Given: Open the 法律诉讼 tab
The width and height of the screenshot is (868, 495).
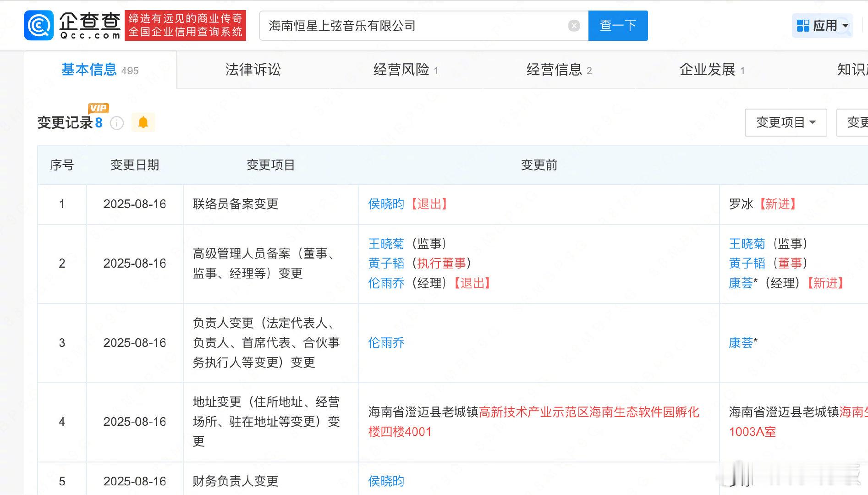Looking at the screenshot, I should [253, 70].
